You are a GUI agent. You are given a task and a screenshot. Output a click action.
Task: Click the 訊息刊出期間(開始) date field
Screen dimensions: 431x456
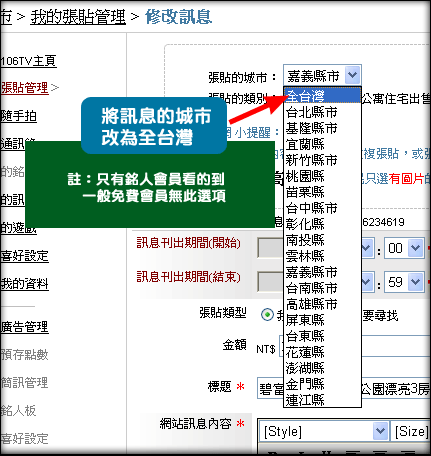270,248
